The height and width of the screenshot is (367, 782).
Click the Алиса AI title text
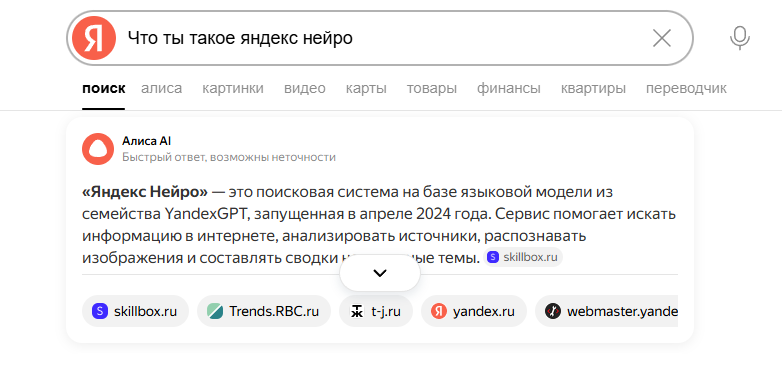pyautogui.click(x=146, y=142)
